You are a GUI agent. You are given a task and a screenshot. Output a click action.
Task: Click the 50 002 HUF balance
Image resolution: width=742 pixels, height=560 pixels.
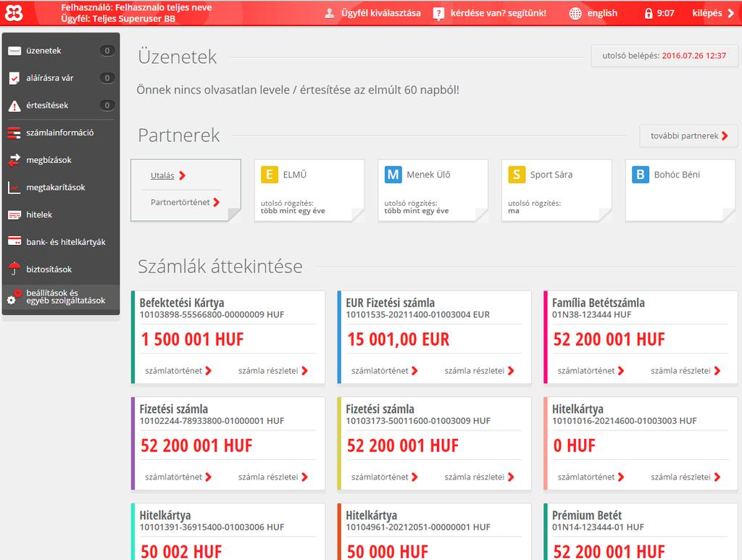click(x=181, y=551)
